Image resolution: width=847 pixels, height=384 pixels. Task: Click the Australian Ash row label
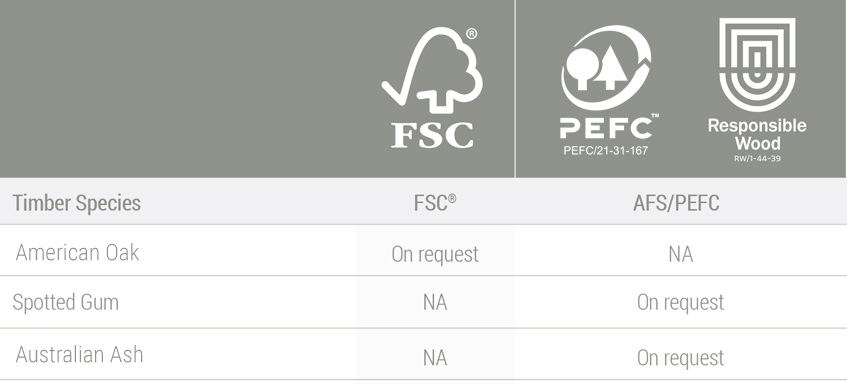(79, 355)
